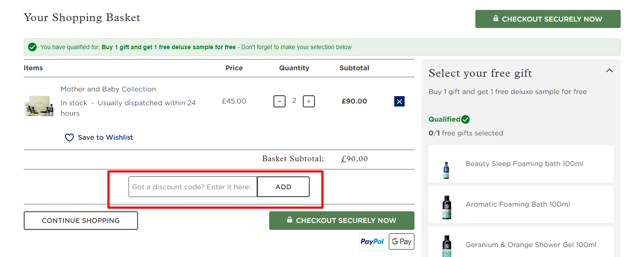Open the Mother and Baby Collection product link

pyautogui.click(x=108, y=89)
